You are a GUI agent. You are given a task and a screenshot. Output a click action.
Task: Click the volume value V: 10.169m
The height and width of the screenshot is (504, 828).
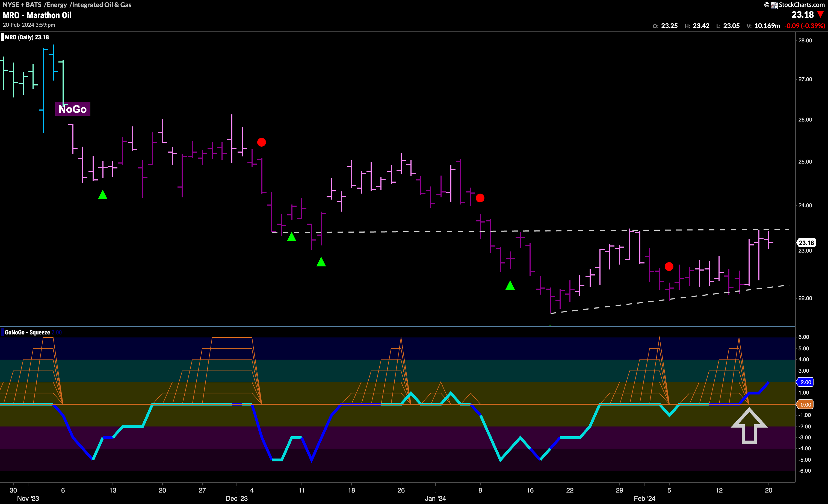tap(763, 26)
